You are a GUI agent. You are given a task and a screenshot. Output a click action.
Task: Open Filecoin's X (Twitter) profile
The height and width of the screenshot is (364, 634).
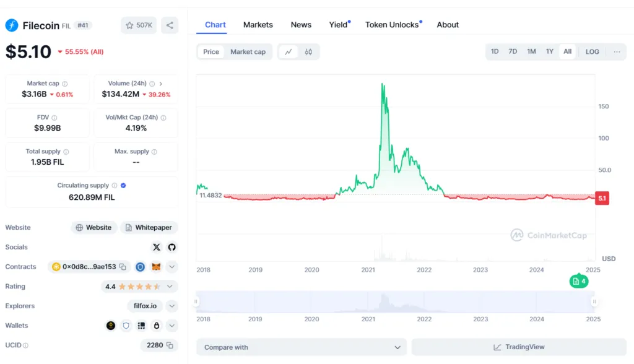pyautogui.click(x=157, y=247)
